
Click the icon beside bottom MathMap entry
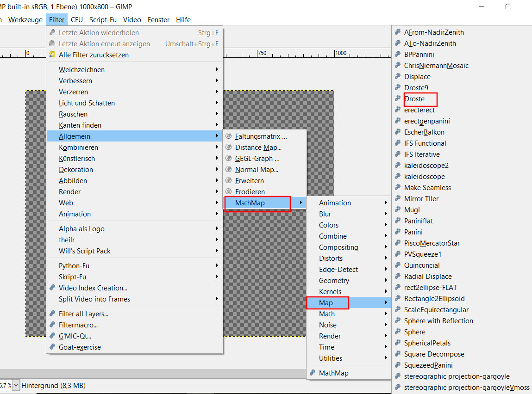tap(313, 373)
